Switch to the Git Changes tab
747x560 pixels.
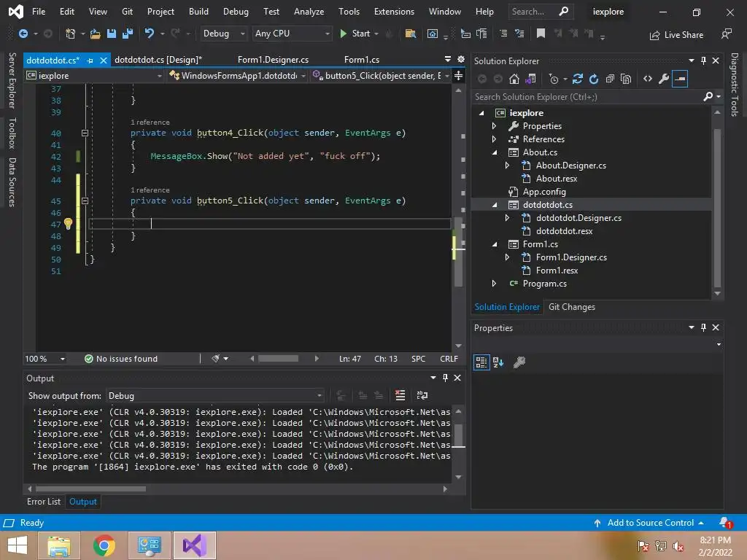(572, 307)
